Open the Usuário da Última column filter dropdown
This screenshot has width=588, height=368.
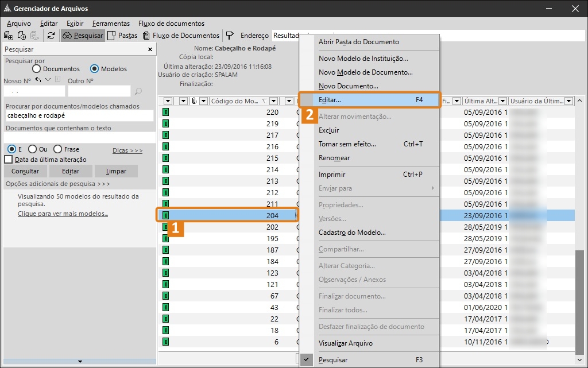coord(568,101)
